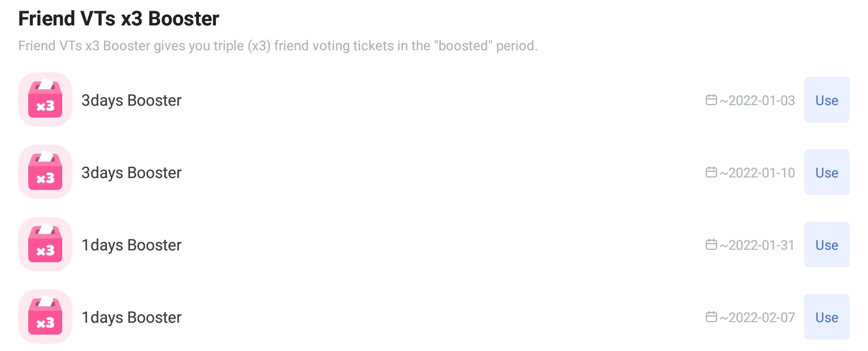This screenshot has width=868, height=351.
Task: Use the 3days Booster expiring 2022-01-03
Action: [826, 100]
